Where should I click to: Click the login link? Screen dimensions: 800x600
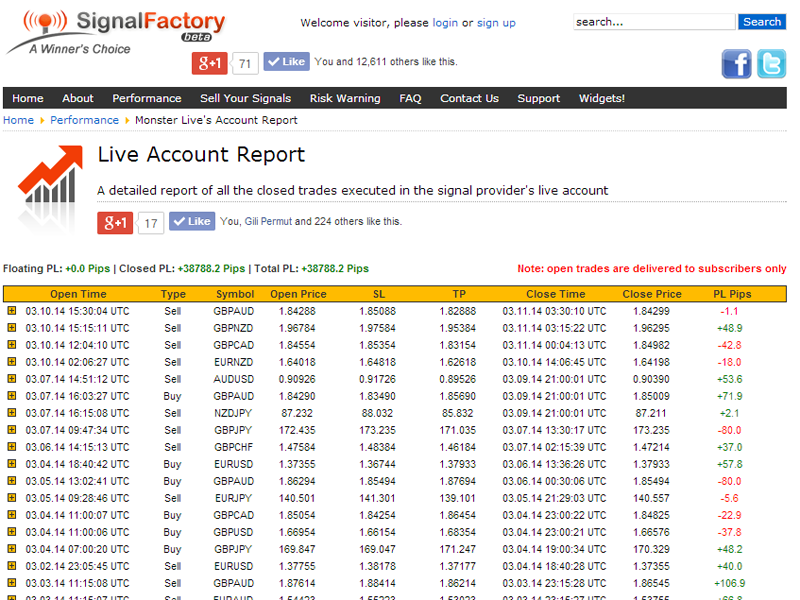pos(445,23)
